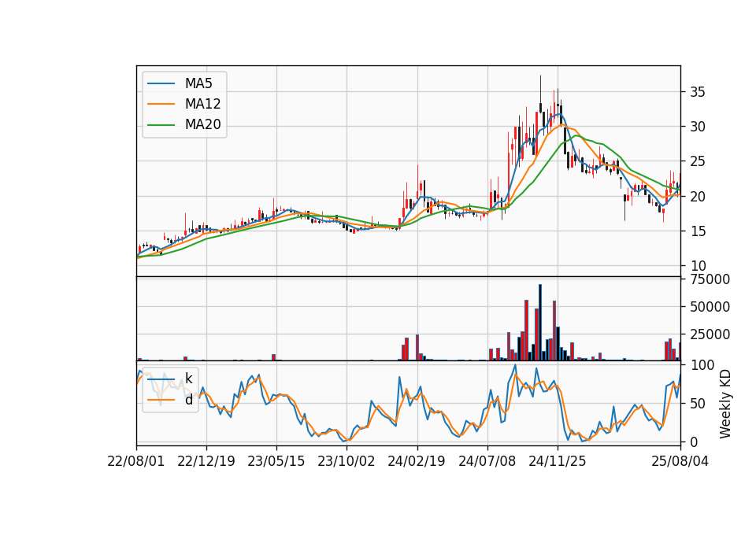Click the price axis value 30

(698, 127)
